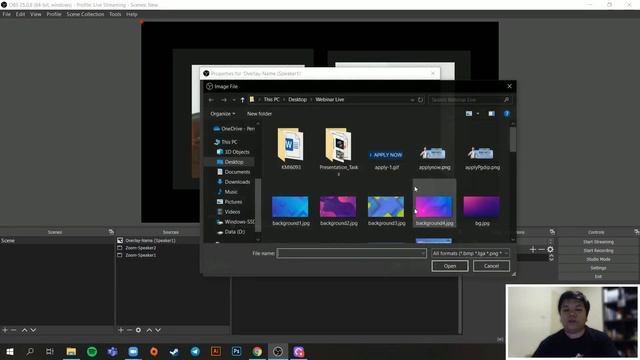640x360 pixels.
Task: Click the search box in file dialog
Action: coord(470,100)
